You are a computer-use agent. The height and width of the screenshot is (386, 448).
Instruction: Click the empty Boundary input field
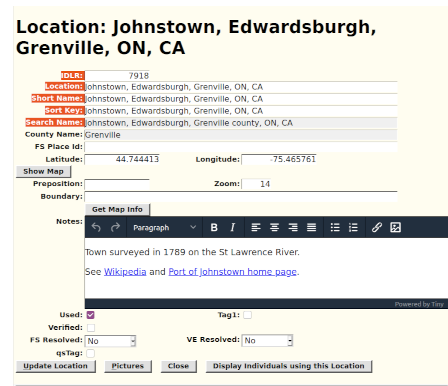[x=241, y=197]
